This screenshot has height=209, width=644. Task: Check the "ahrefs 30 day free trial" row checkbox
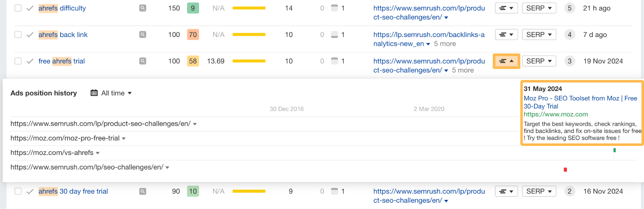pos(18,191)
